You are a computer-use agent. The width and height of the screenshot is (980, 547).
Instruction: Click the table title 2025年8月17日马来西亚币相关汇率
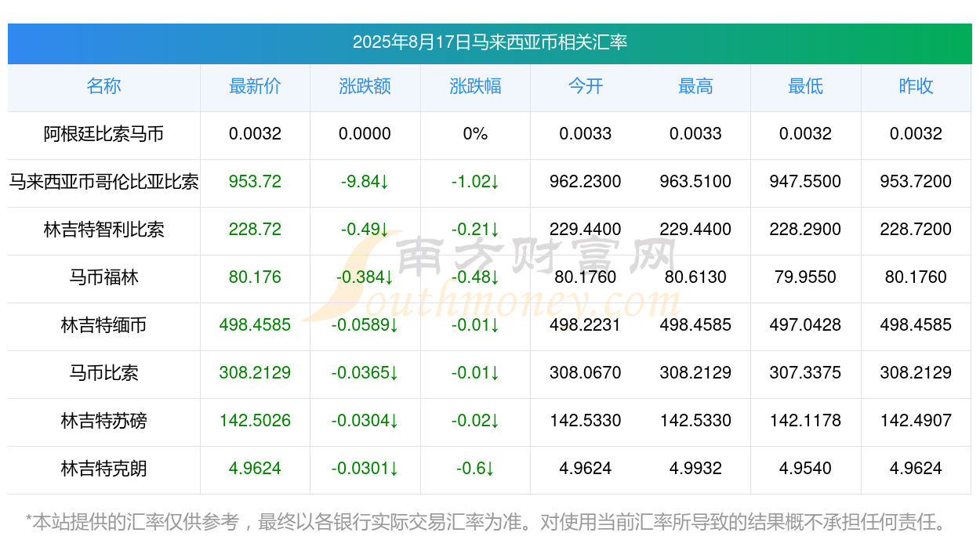coord(489,42)
